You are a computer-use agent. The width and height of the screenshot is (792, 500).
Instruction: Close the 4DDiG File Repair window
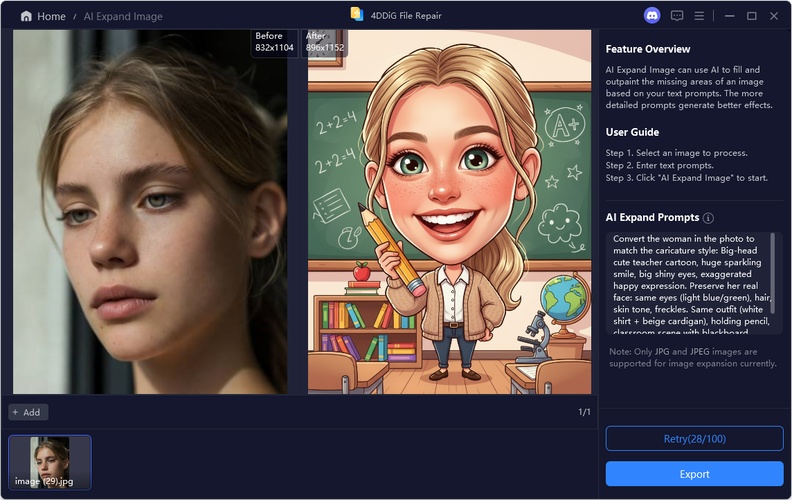774,16
